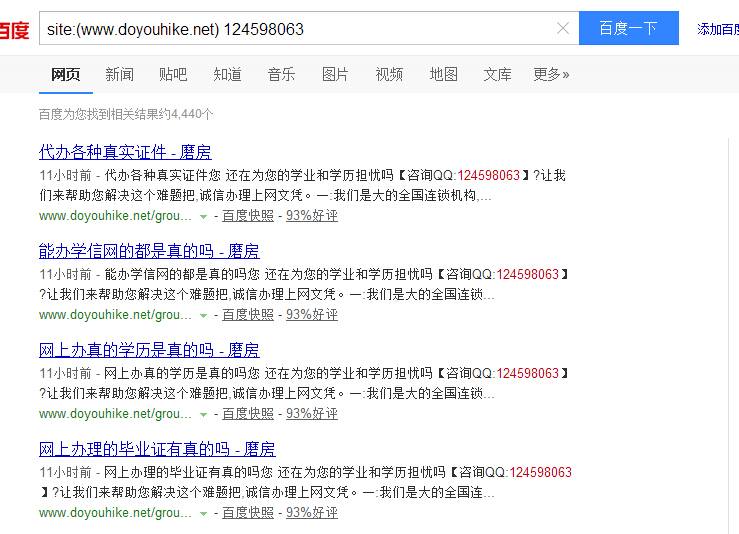Open result 网上办理的毕业证有真的吗 - 磨房
Viewport: 739px width, 534px height.
[157, 449]
